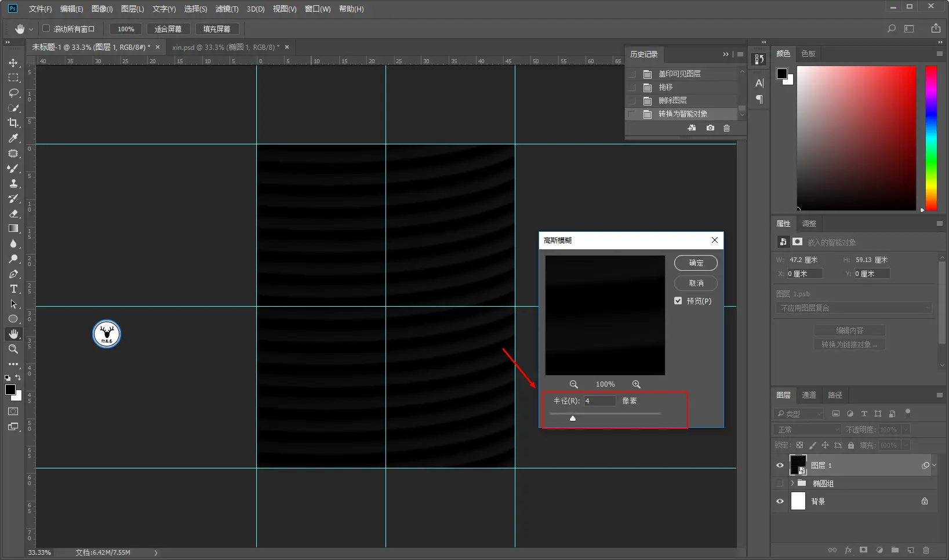
Task: Click the history panel trash icon
Action: 726,128
